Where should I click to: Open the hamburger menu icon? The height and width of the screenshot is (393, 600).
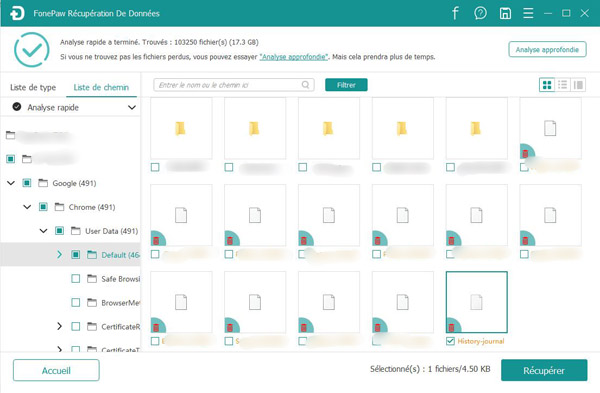[528, 13]
